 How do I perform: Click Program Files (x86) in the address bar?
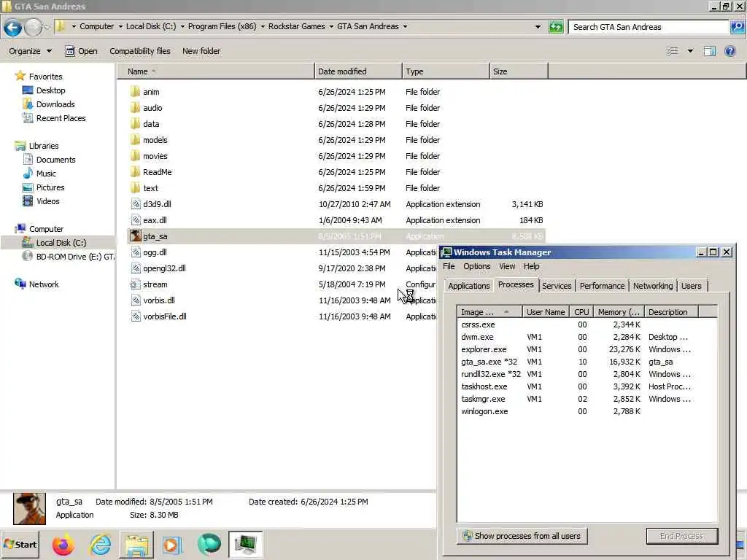coord(222,27)
